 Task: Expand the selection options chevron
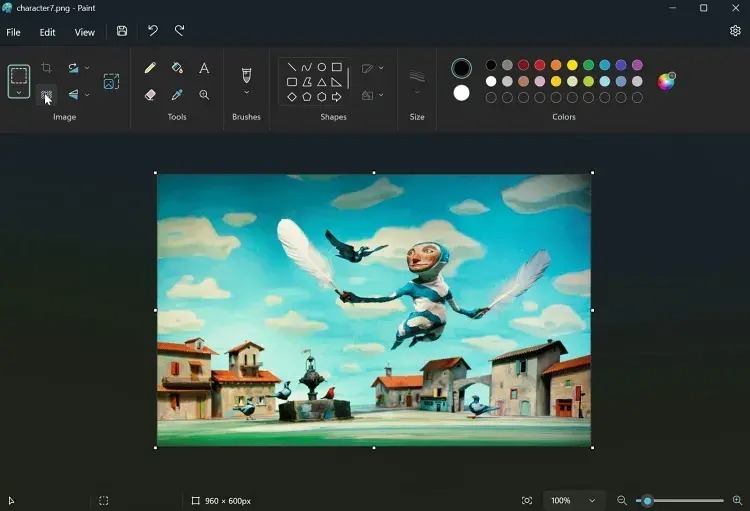[19, 92]
